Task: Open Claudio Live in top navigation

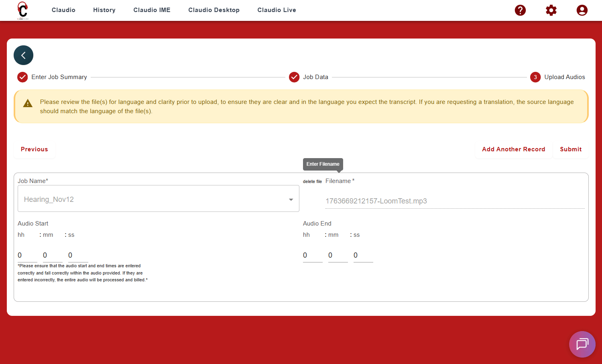Action: (277, 10)
